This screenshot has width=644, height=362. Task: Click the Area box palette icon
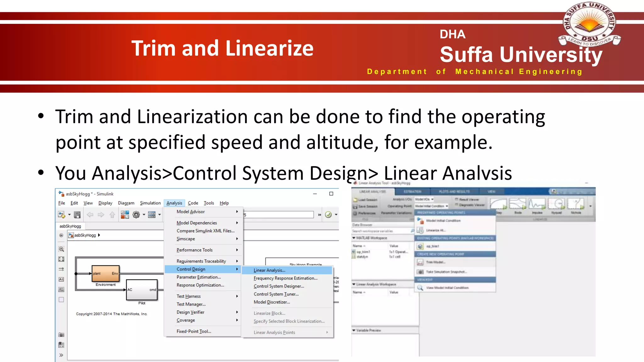pos(61,300)
